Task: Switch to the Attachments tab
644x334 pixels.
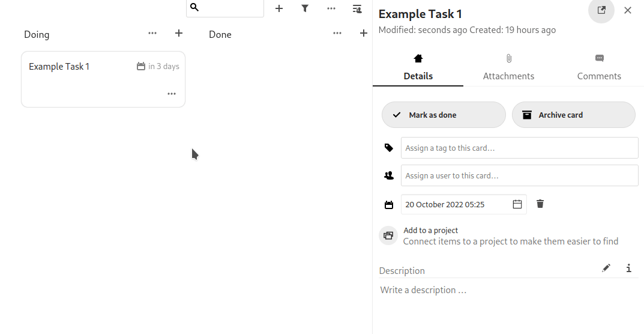Action: click(508, 68)
